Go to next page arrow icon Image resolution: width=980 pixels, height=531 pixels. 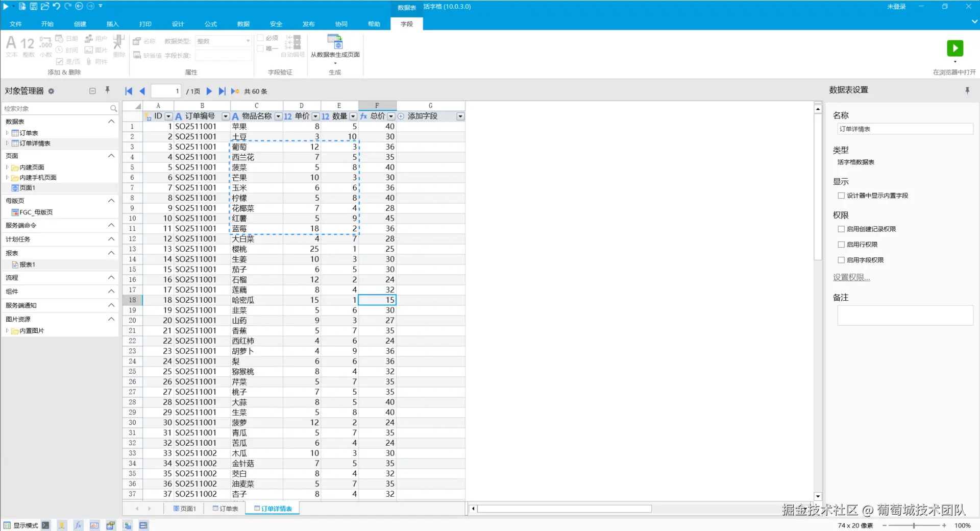209,91
